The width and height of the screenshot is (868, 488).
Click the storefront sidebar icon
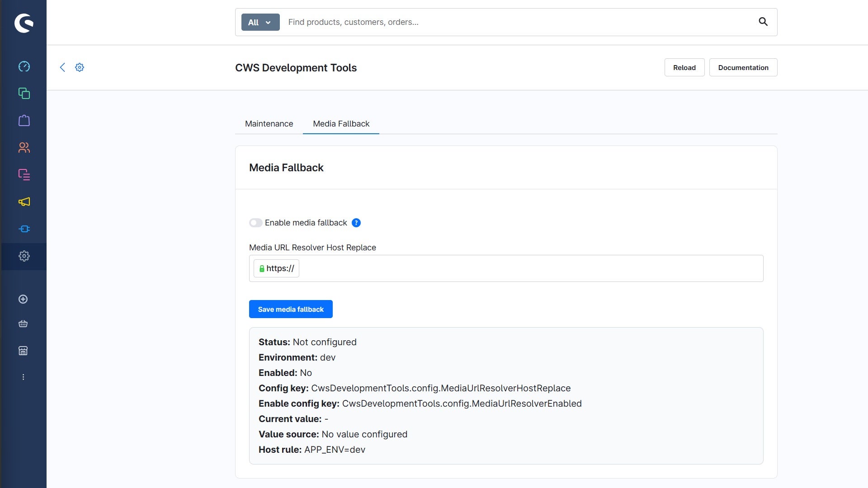(23, 351)
